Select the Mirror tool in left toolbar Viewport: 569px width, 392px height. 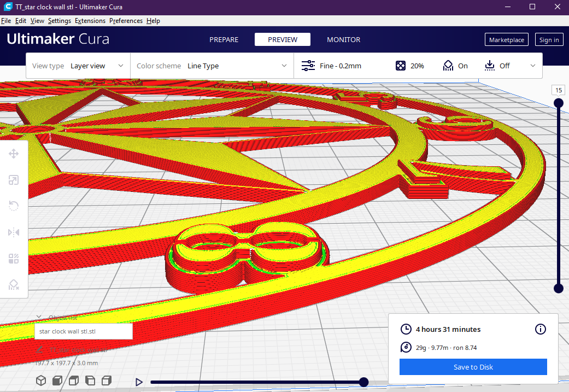coord(14,232)
